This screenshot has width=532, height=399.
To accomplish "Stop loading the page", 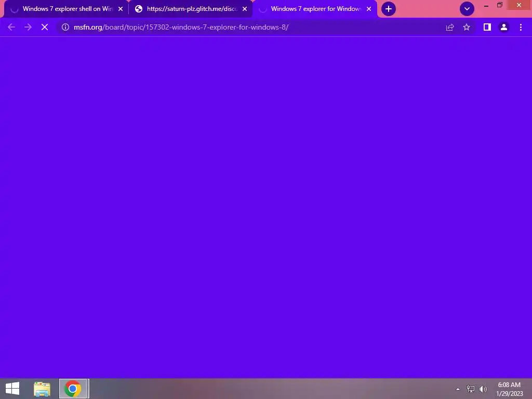I will pyautogui.click(x=45, y=27).
